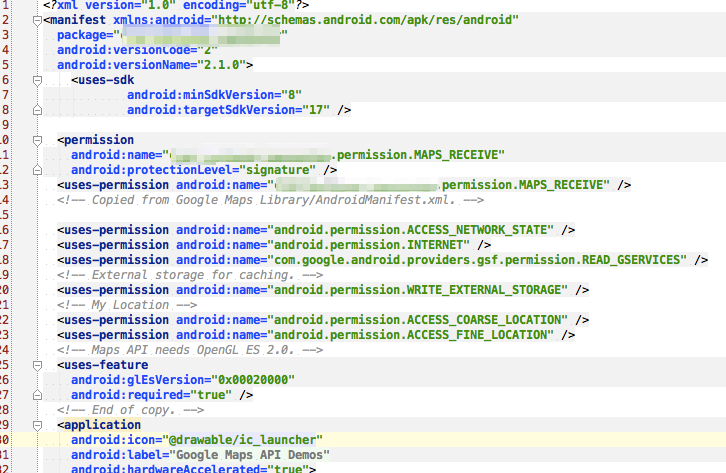Collapse the uses-feature fold marker

point(38,366)
